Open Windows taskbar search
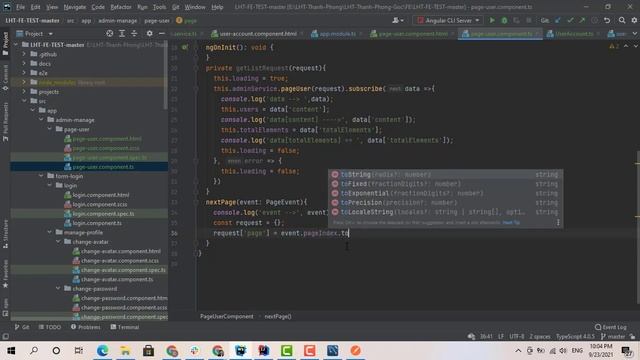This screenshot has height=360, width=640. [x=34, y=351]
